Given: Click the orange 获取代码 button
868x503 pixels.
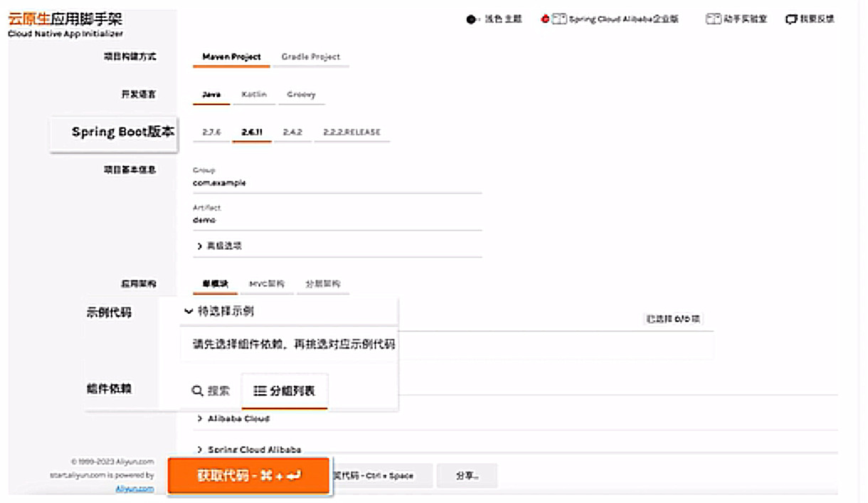Looking at the screenshot, I should click(x=249, y=475).
